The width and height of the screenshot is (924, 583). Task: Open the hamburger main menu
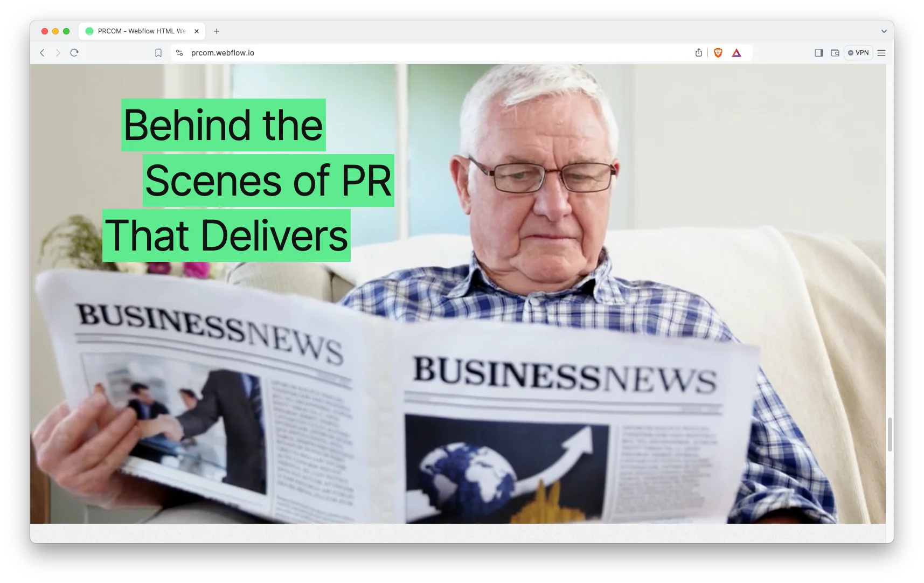click(881, 53)
